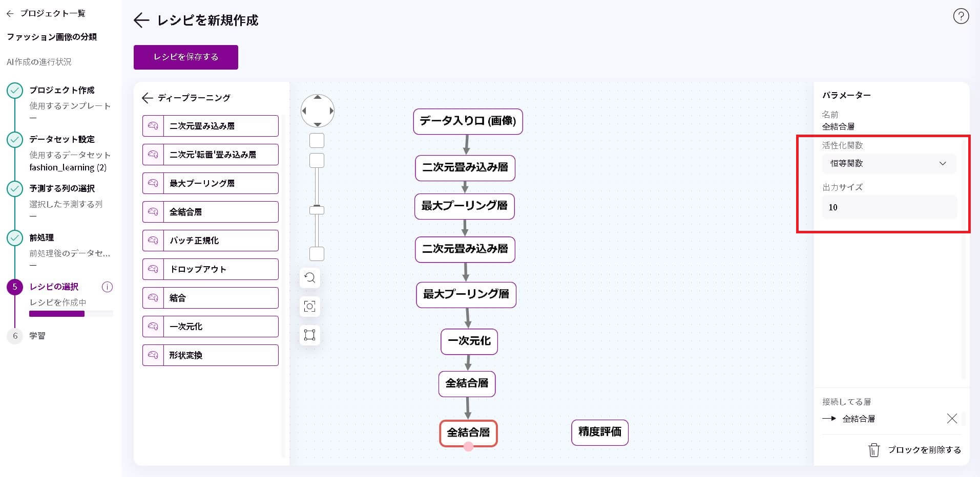Open 予測する列の選択 step in sidebar
Screen dimensions: 980x477
click(x=62, y=188)
